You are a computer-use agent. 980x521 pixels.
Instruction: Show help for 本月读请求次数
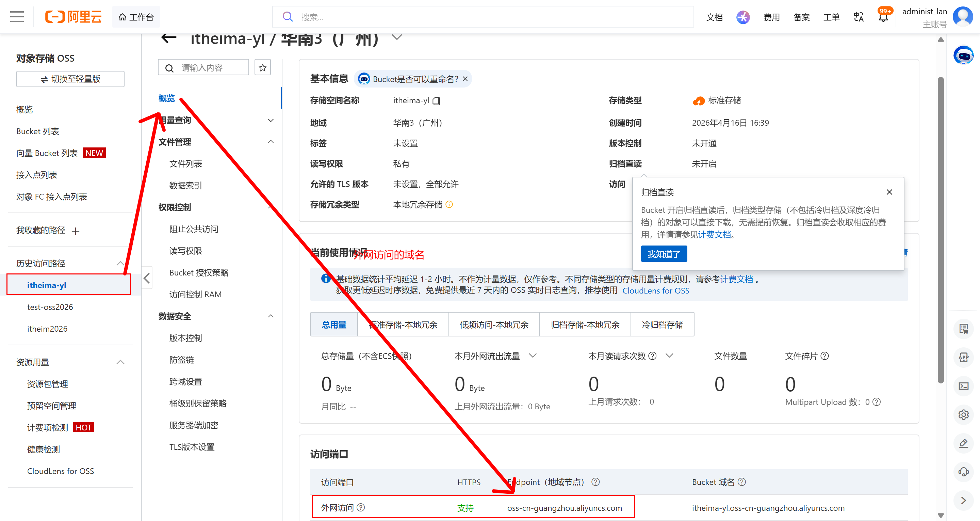[652, 356]
